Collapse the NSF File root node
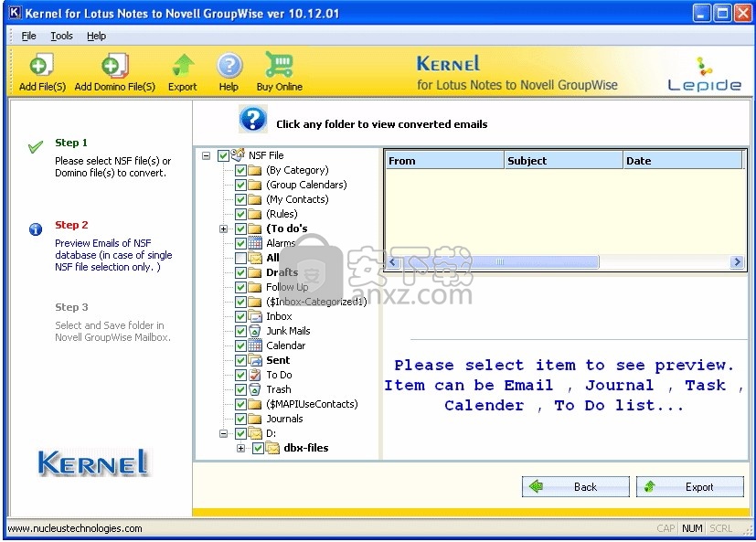The width and height of the screenshot is (756, 542). click(206, 155)
